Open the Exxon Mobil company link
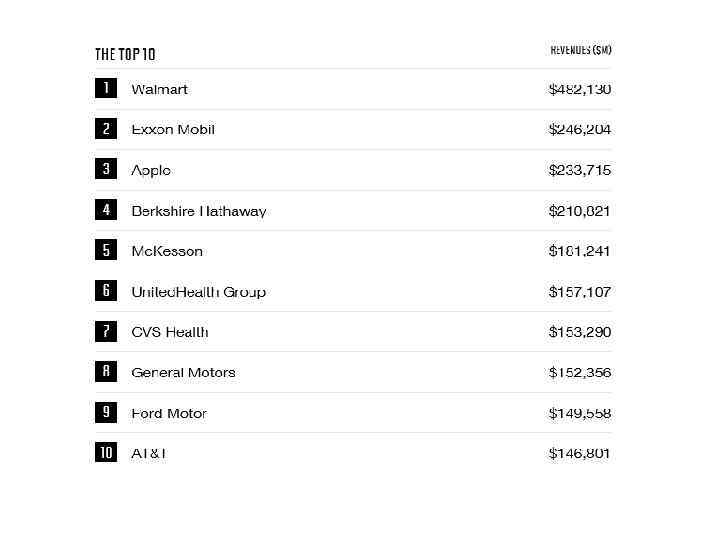Image resolution: width=720 pixels, height=540 pixels. point(173,129)
